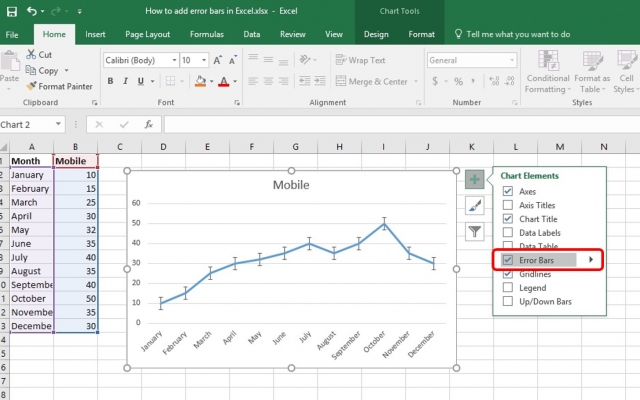Open the Chart Tools Design tab
Screen dimensions: 640x400
pyautogui.click(x=376, y=34)
